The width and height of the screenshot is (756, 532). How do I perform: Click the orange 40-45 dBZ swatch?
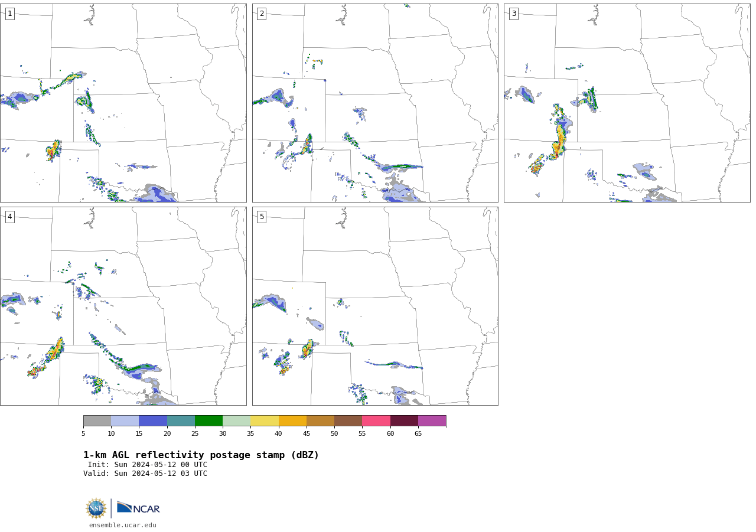pos(292,421)
